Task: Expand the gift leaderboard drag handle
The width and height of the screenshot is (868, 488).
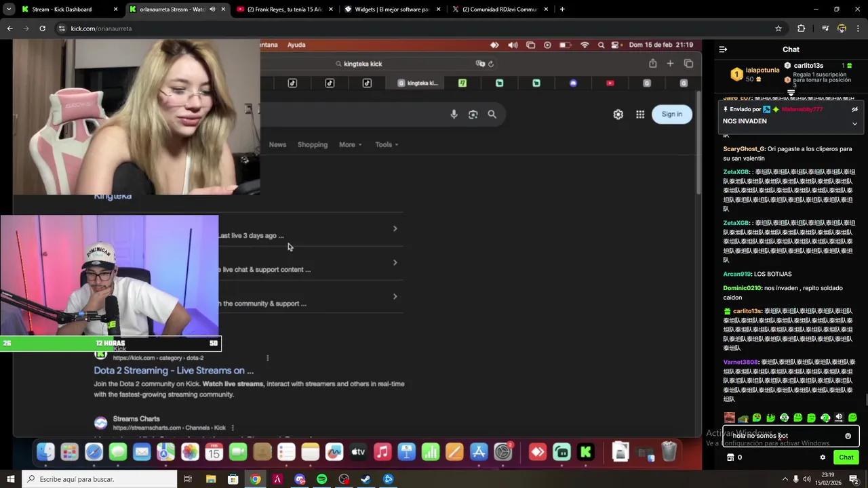Action: click(791, 93)
